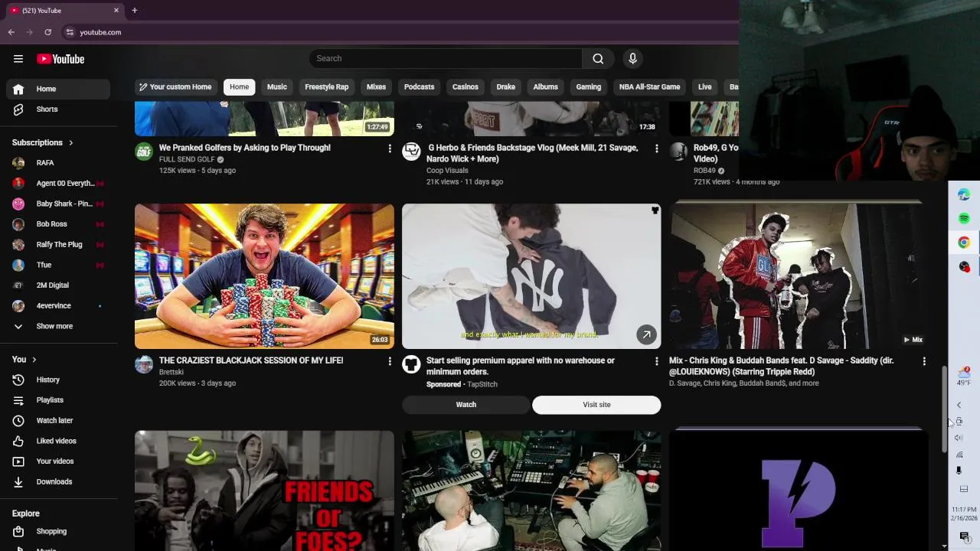Viewport: 980px width, 551px height.
Task: Open History in sidebar
Action: click(58, 380)
